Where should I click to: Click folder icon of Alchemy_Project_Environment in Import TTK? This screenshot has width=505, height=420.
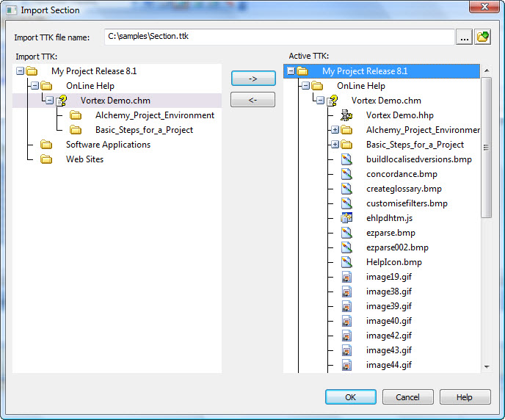pos(76,115)
